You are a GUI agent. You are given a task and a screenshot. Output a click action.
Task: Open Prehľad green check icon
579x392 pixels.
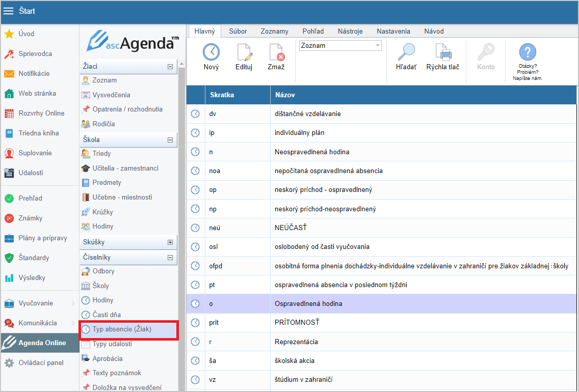pyautogui.click(x=9, y=199)
